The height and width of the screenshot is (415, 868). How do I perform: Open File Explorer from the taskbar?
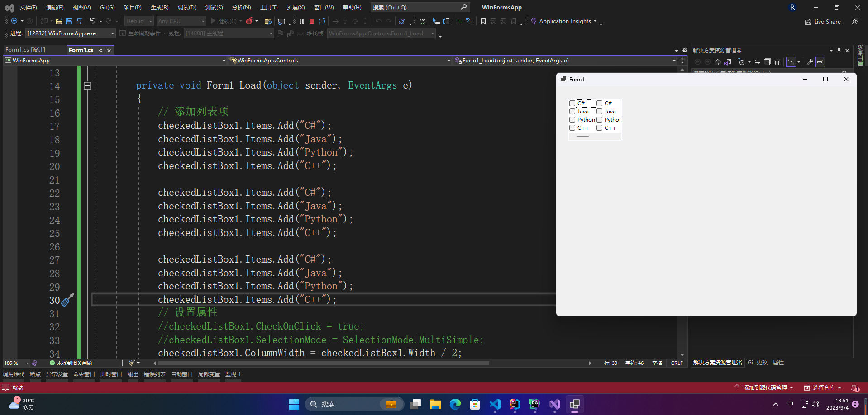coord(435,404)
